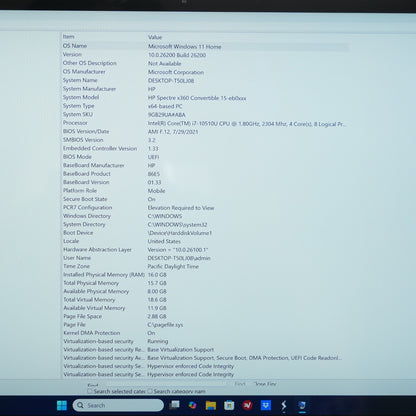Select the Installed Physical Memory (RAM) row
The height and width of the screenshot is (416, 416).
pyautogui.click(x=205, y=275)
